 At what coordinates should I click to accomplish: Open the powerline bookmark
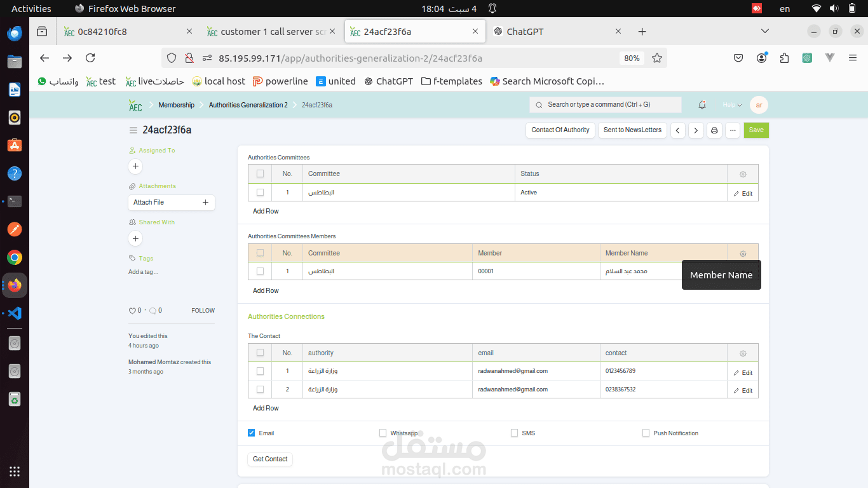(x=280, y=81)
